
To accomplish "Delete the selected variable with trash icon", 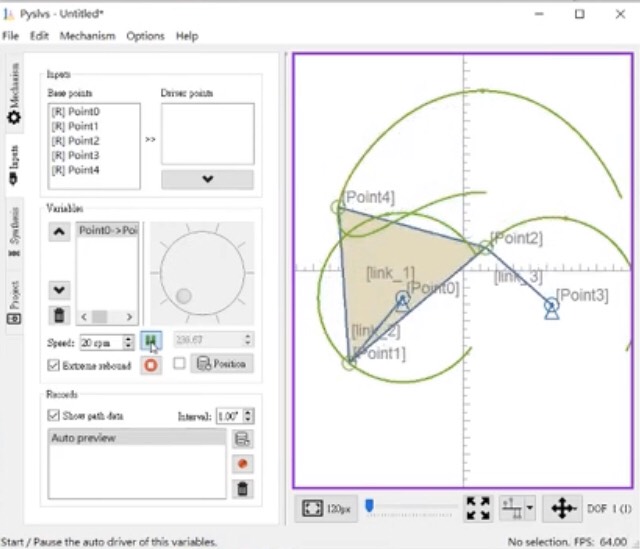I will (x=60, y=316).
